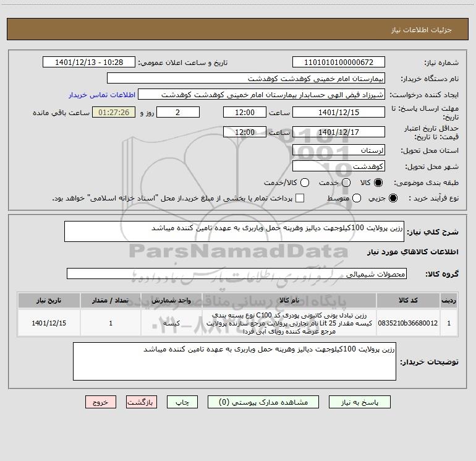Viewport: 476px width, 461px height.
Task: Click the response deadline date 1401/12/15 field
Action: pos(339,112)
